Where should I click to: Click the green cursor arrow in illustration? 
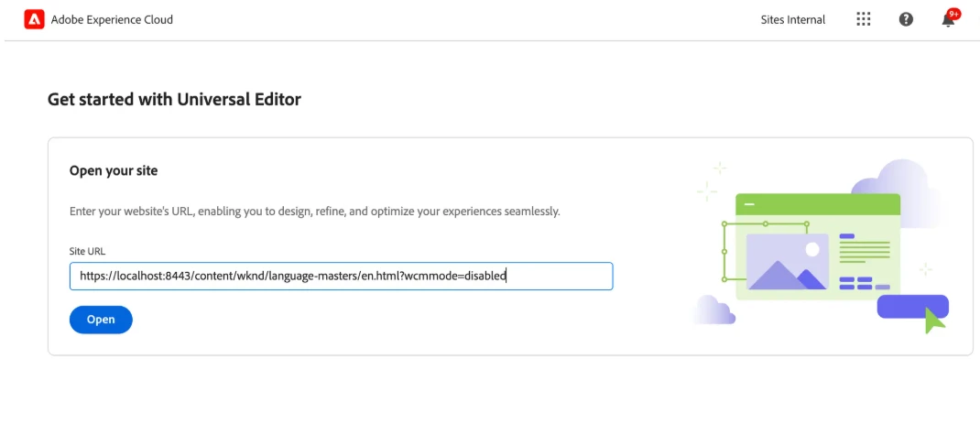point(934,321)
